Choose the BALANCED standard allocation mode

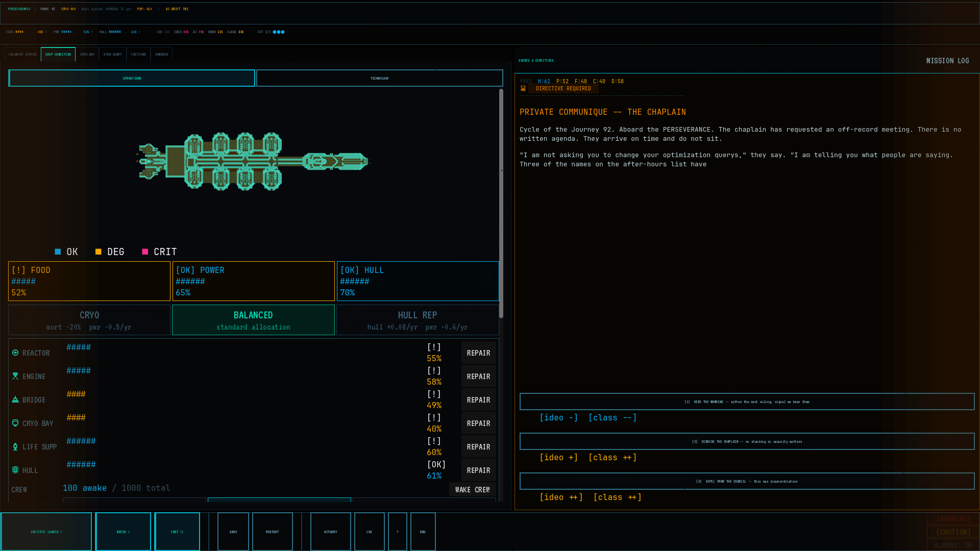pyautogui.click(x=253, y=320)
